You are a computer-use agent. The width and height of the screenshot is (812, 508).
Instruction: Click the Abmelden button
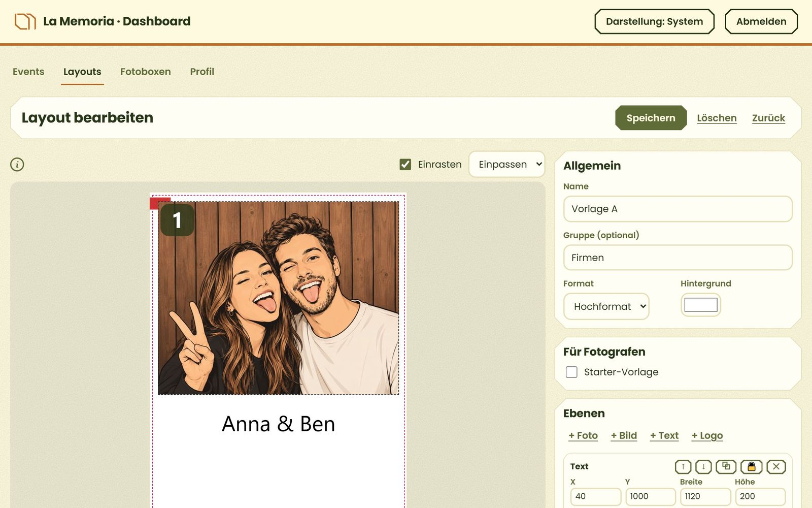pyautogui.click(x=761, y=21)
